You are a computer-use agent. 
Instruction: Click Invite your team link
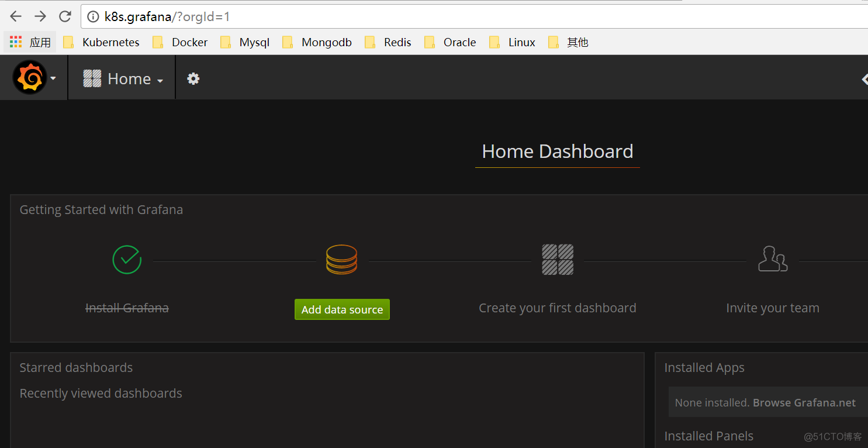pos(773,308)
